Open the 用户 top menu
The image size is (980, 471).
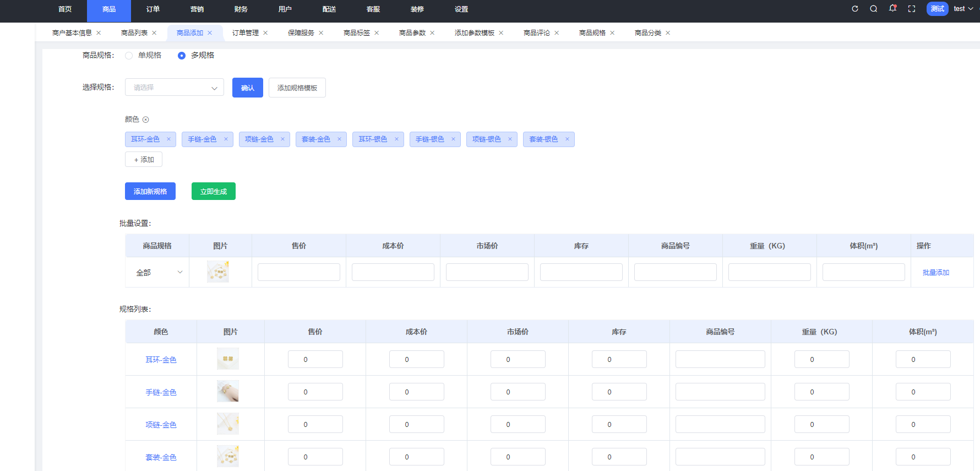click(x=285, y=9)
